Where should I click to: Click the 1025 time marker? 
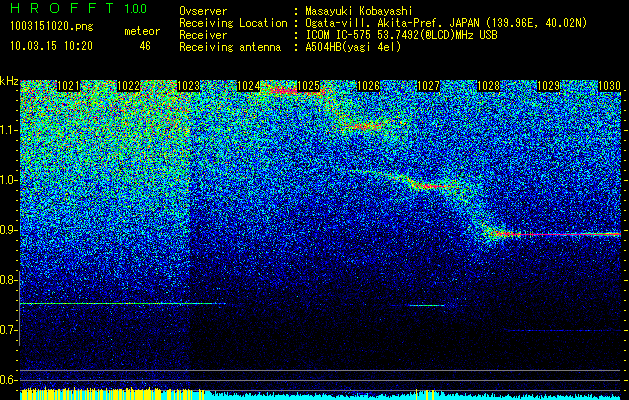308,86
